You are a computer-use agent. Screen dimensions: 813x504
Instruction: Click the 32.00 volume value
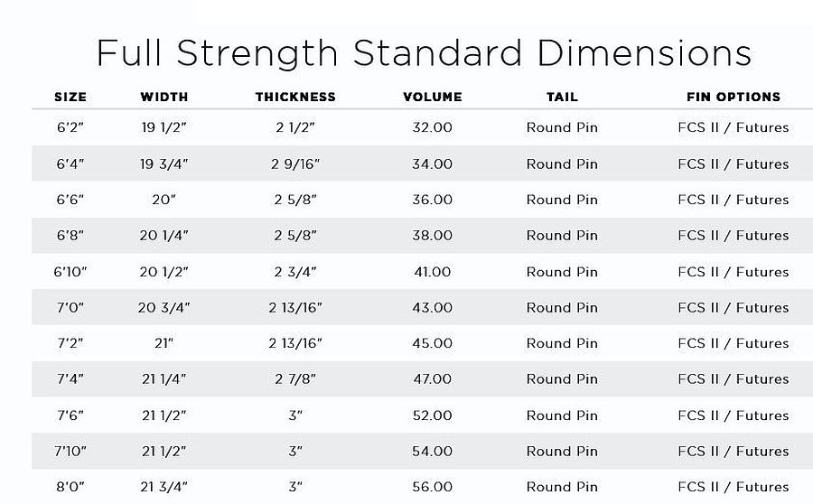pyautogui.click(x=433, y=127)
